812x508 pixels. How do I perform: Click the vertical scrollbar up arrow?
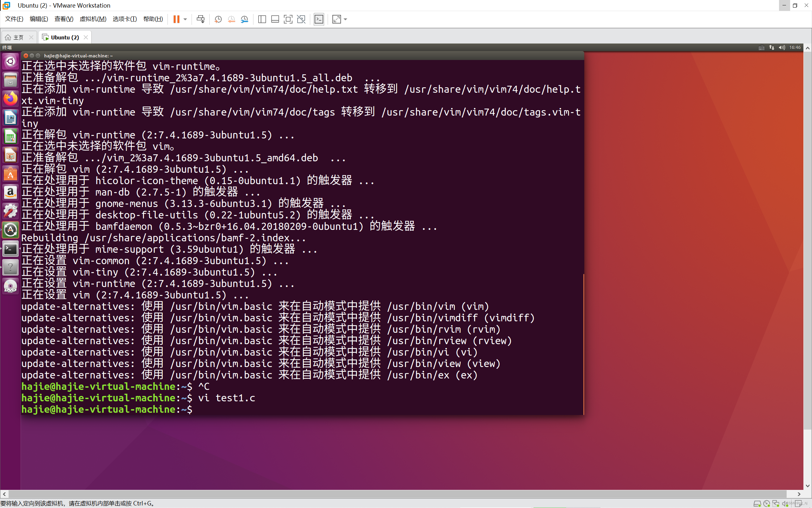[808, 48]
